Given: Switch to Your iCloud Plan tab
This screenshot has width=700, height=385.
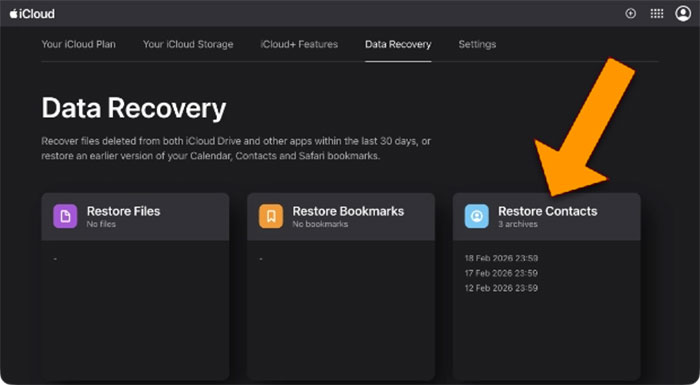Looking at the screenshot, I should (79, 44).
